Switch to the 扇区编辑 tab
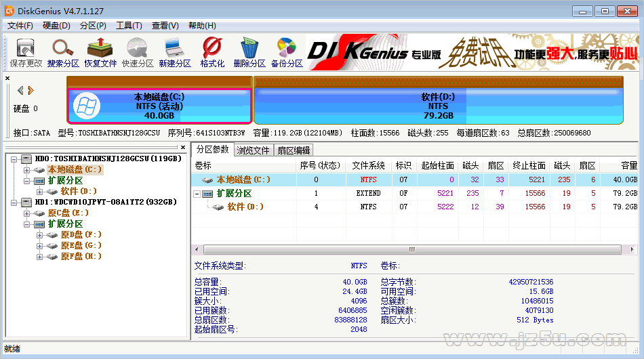The image size is (644, 359). pos(294,150)
